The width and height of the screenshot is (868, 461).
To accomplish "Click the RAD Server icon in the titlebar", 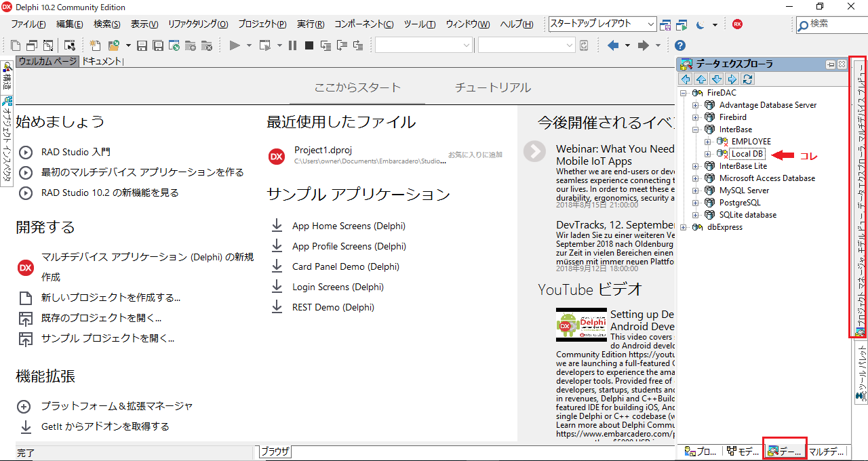I will 737,24.
